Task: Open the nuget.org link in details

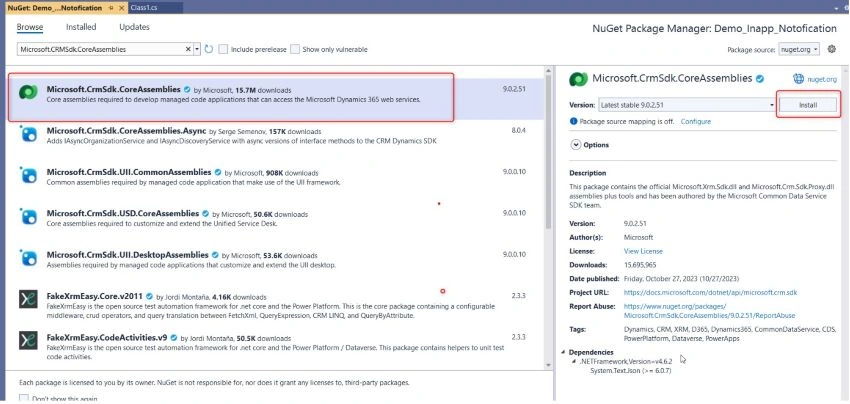Action: 822,79
